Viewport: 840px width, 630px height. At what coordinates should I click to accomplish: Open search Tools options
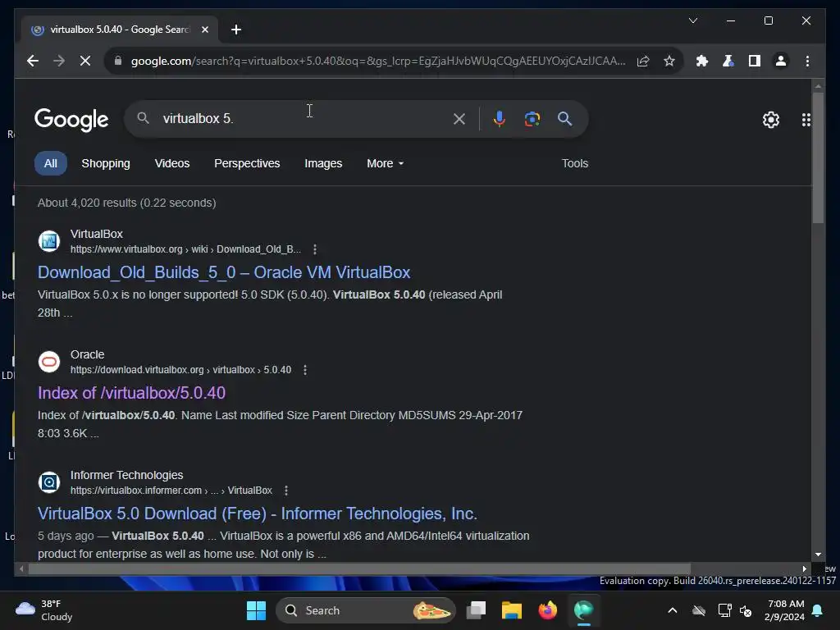[x=575, y=163]
